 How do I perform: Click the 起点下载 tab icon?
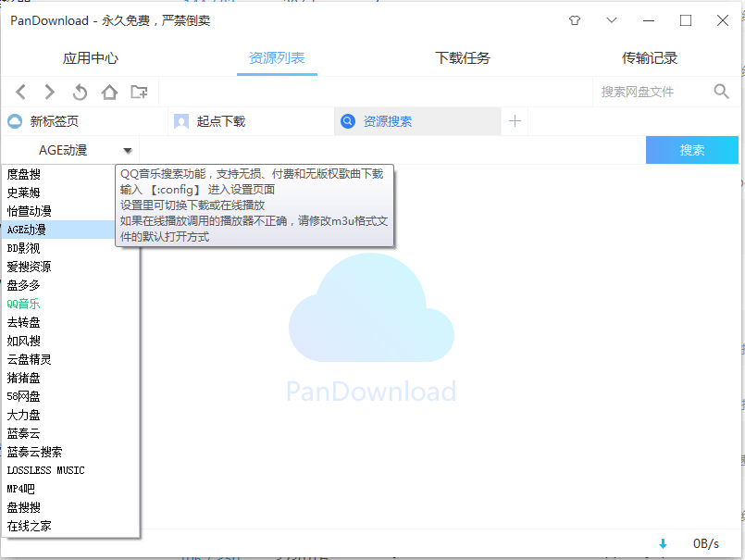pyautogui.click(x=181, y=121)
